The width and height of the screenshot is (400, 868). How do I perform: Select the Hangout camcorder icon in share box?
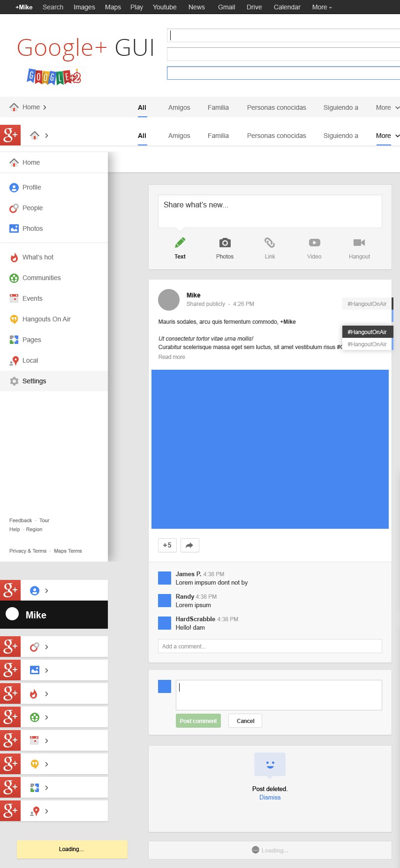click(359, 243)
